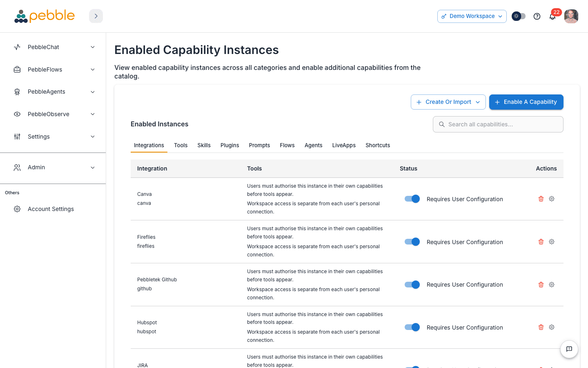588x368 pixels.
Task: Click the PebbleChat pulse icon
Action: point(17,47)
